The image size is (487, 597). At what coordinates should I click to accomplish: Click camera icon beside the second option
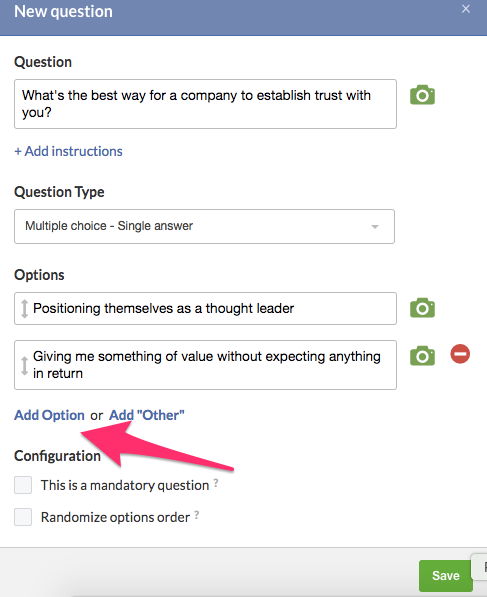coord(422,356)
